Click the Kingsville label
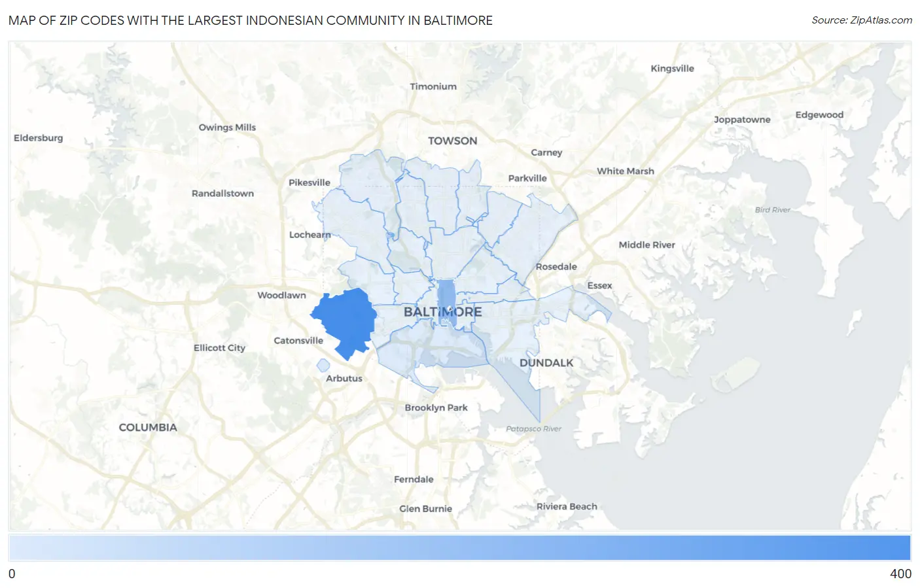920x588 pixels. tap(672, 68)
